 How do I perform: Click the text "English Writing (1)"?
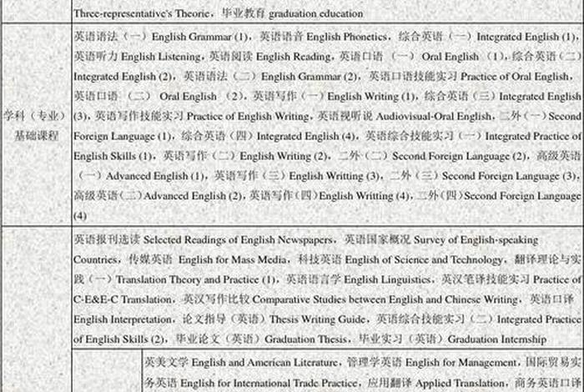[371, 97]
